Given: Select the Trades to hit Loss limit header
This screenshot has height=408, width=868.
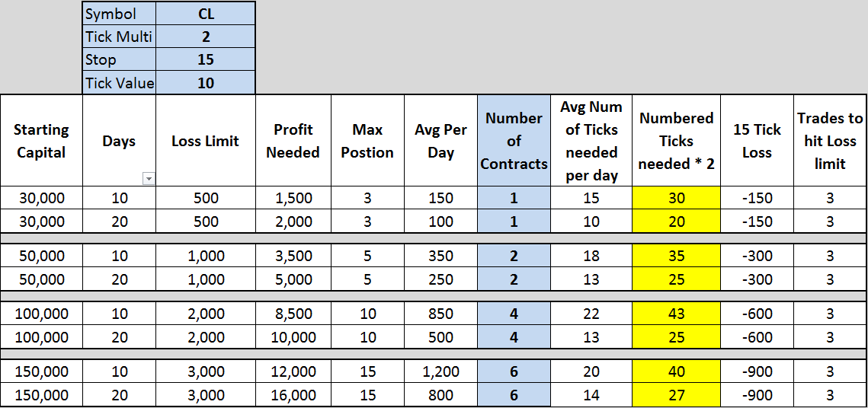Looking at the screenshot, I should coord(830,140).
